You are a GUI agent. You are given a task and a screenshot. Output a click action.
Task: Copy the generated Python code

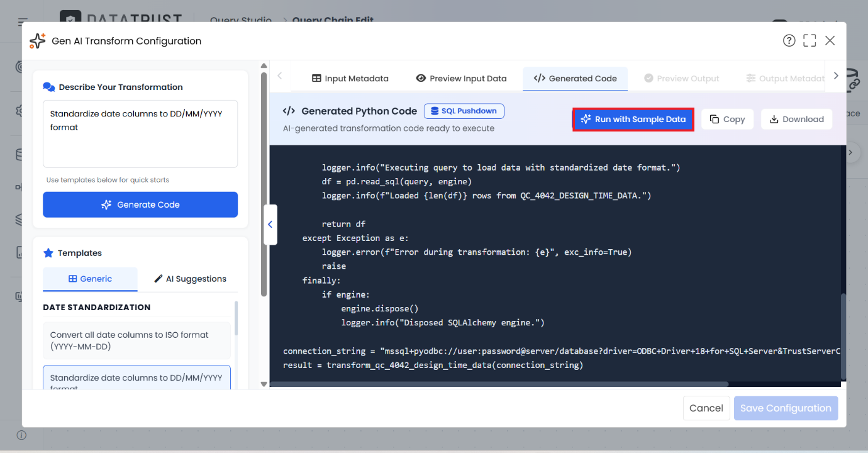[x=727, y=119]
